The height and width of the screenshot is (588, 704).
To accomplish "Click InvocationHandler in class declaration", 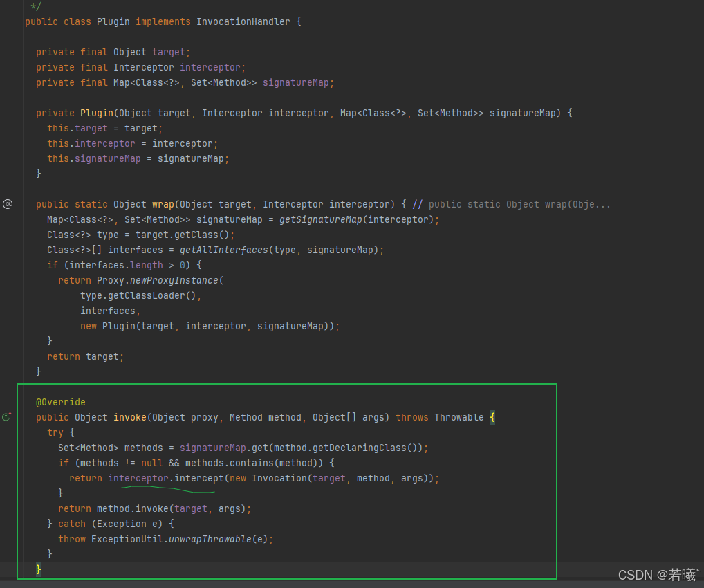I will click(x=243, y=21).
